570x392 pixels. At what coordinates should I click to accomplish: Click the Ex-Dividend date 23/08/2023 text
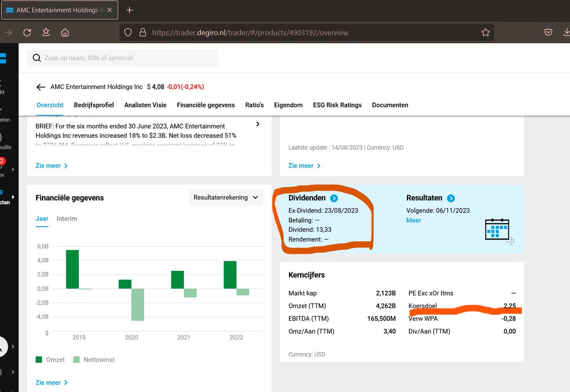pos(323,210)
